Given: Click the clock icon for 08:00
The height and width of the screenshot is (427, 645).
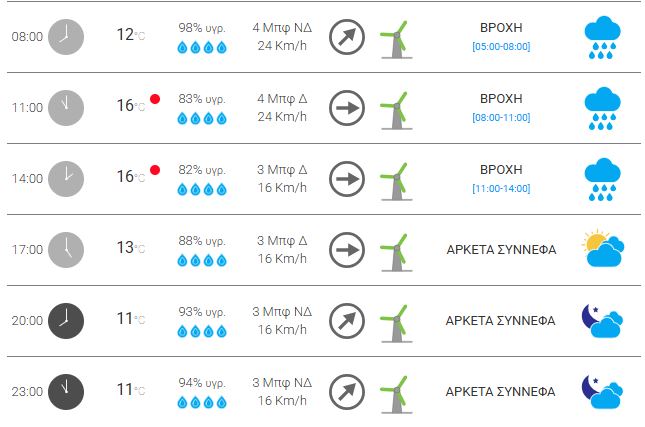Looking at the screenshot, I should 66,37.
